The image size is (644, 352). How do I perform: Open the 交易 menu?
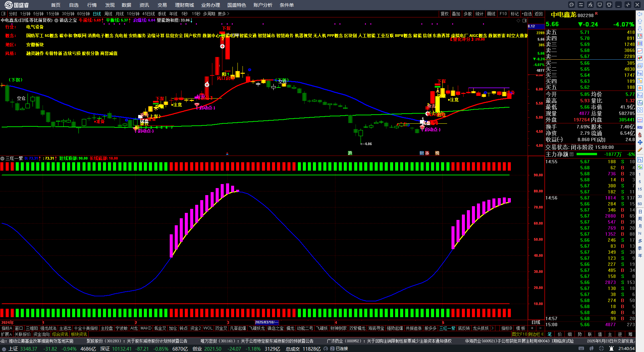(x=162, y=5)
